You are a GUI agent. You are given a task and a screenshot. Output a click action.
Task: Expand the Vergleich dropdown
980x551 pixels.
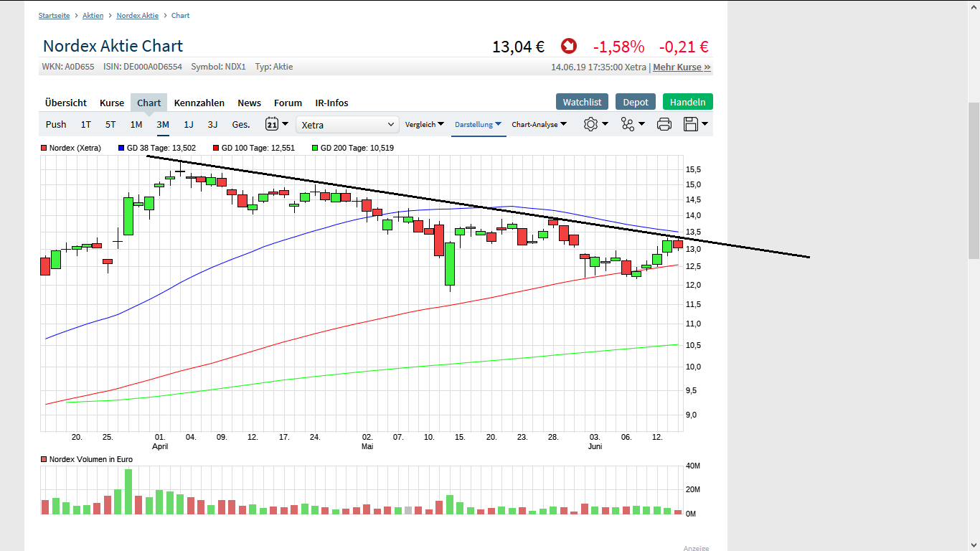(x=425, y=124)
